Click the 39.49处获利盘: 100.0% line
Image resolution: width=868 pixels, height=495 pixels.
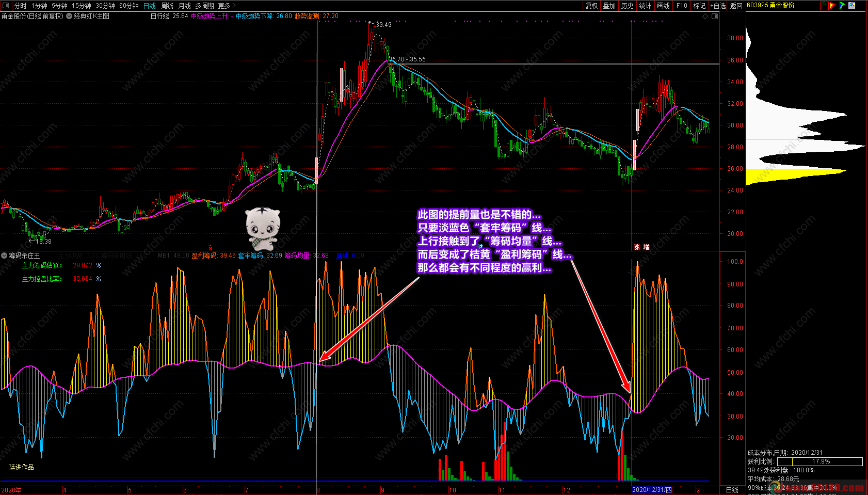[781, 470]
